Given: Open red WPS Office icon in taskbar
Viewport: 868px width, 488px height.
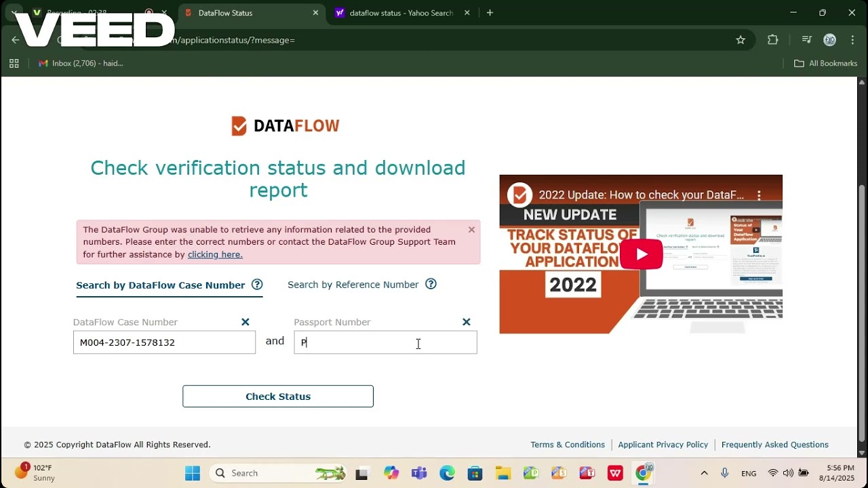Looking at the screenshot, I should (615, 473).
